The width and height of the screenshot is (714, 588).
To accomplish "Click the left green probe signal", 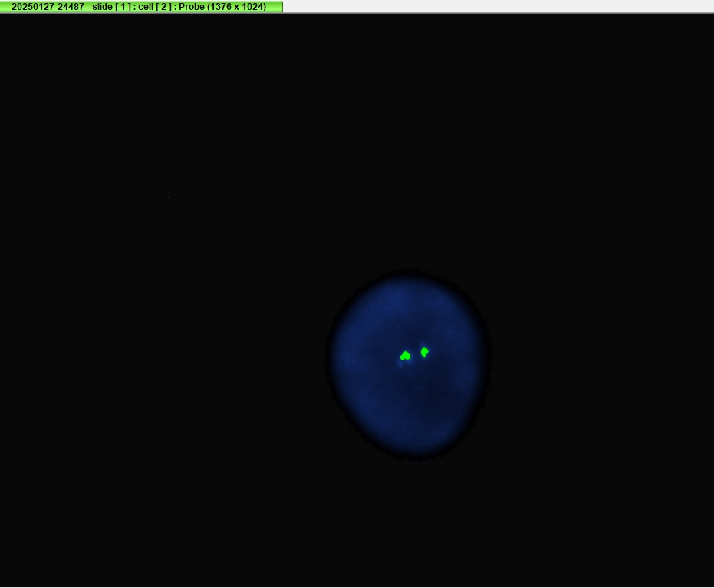I will click(x=405, y=356).
